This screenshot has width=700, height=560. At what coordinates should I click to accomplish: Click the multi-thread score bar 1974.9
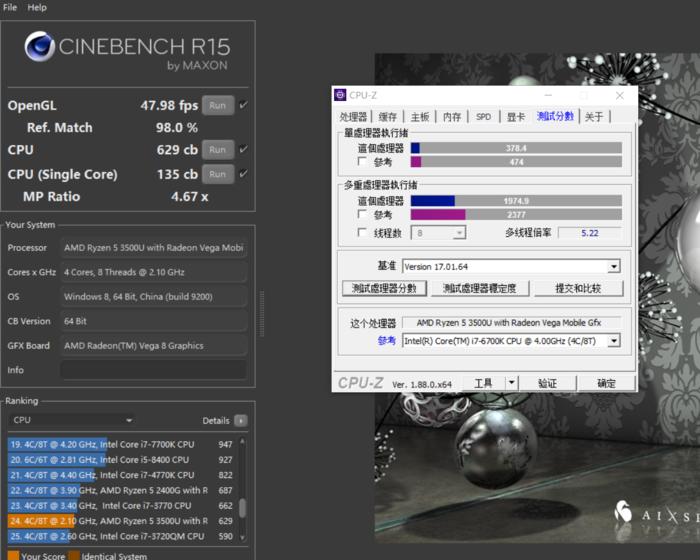(516, 201)
